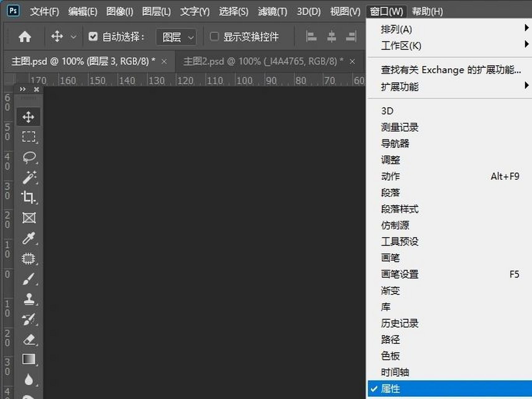Enable 显示变换控件 checkbox
The width and height of the screenshot is (532, 399).
pos(214,36)
